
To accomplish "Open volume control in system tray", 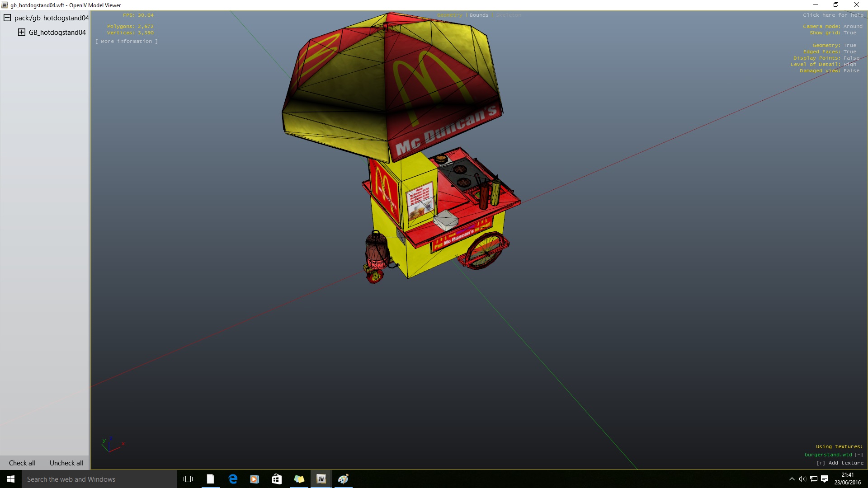I will pos(802,479).
